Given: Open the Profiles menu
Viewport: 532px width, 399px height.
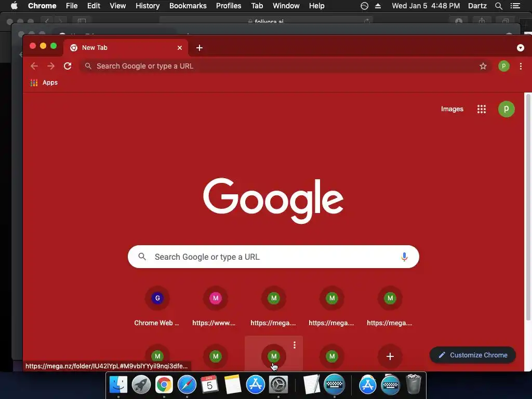Looking at the screenshot, I should coord(229,6).
